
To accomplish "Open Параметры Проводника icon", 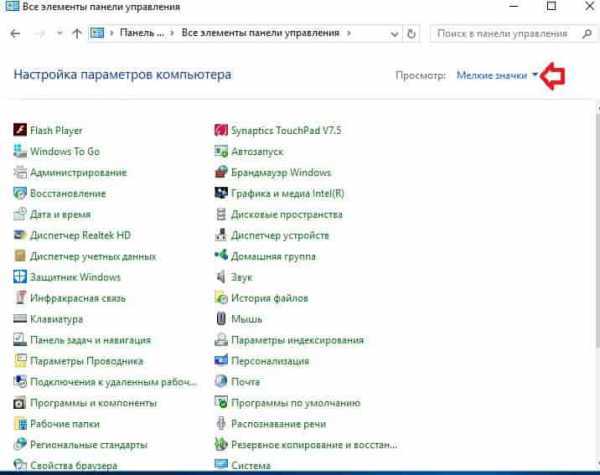I will (20, 361).
